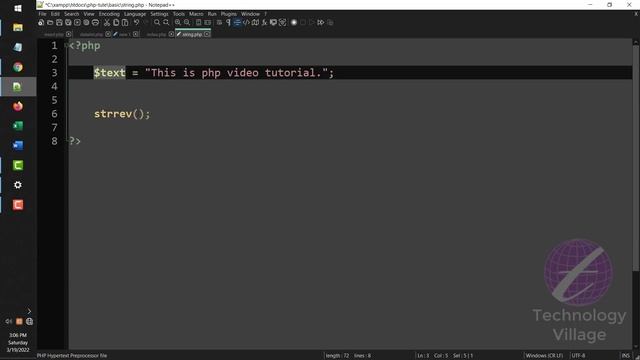Click PHP Hypertext Preprocessor file status text

[72, 356]
